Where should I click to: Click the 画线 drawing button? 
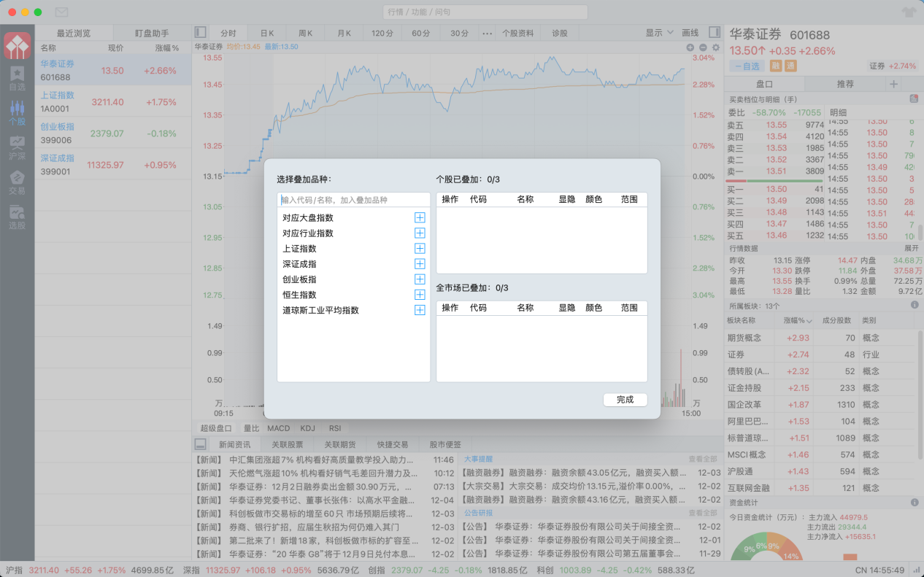point(690,33)
